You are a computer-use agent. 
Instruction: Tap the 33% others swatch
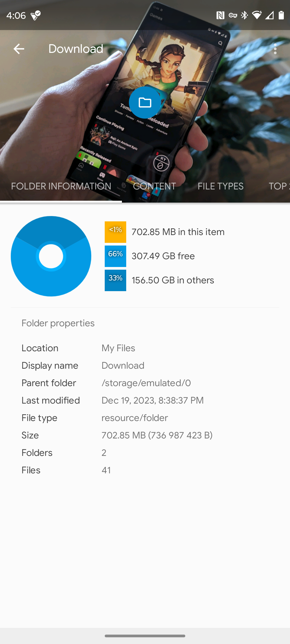coord(115,280)
